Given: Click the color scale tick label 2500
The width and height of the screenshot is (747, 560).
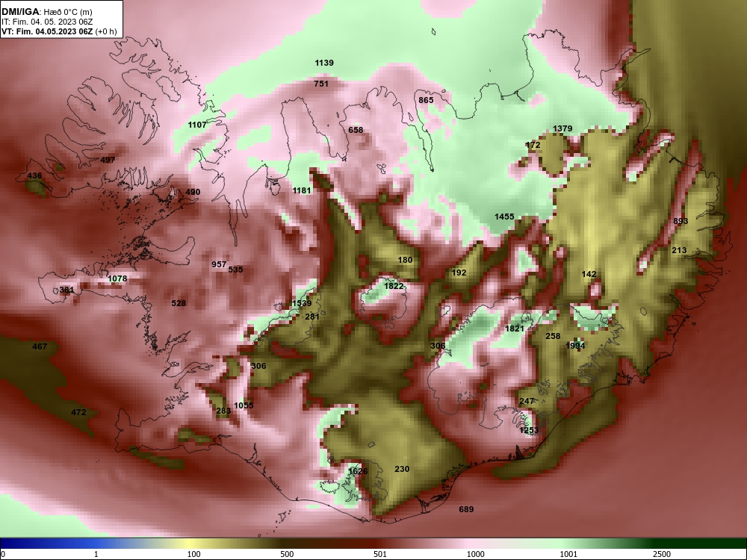Looking at the screenshot, I should click(662, 554).
